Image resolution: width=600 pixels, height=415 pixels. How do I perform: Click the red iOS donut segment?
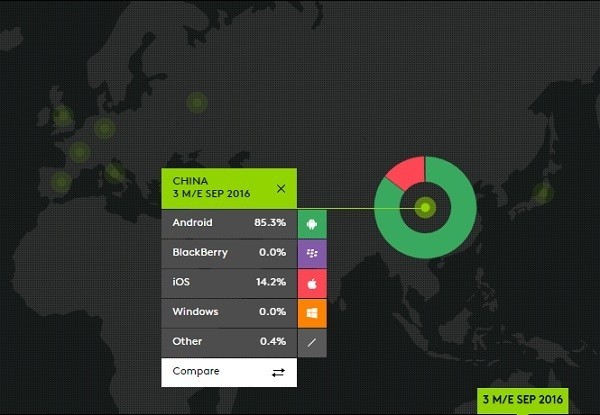click(406, 173)
